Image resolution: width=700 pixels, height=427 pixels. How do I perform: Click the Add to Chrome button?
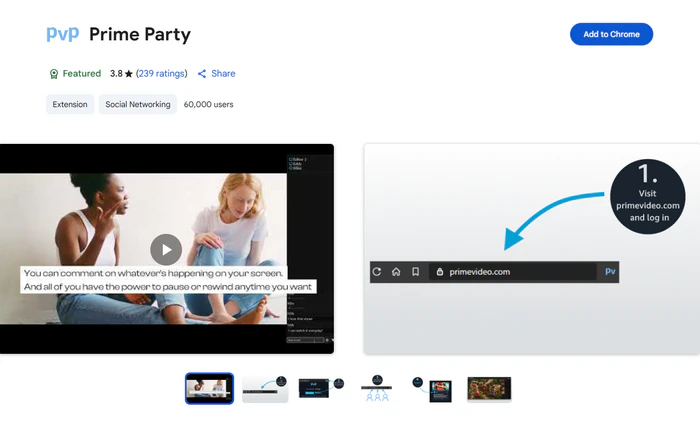[x=611, y=34]
